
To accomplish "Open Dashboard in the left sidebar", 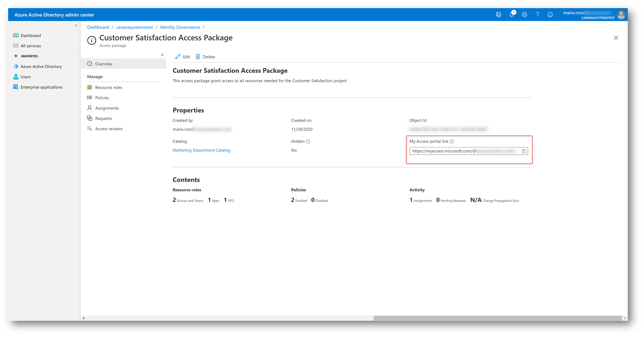I will [31, 36].
